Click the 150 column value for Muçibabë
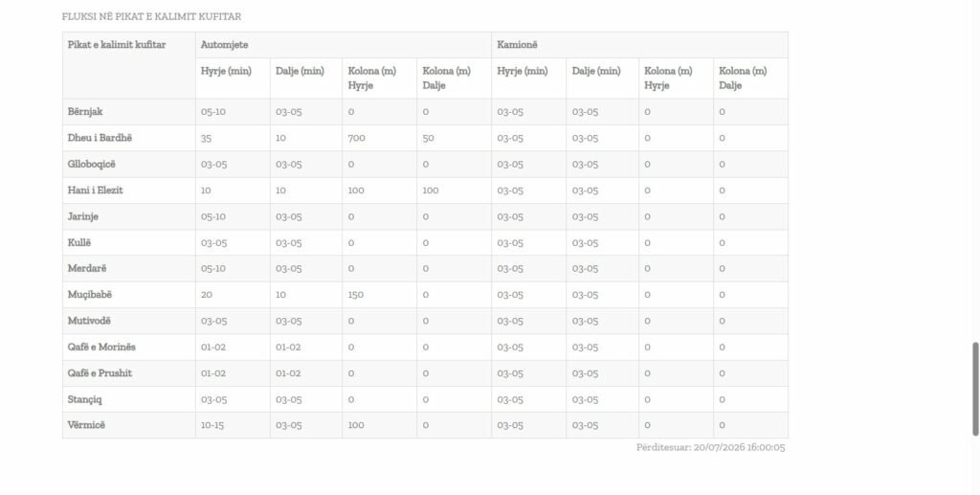Viewport: 980px width, 495px height. pos(356,294)
